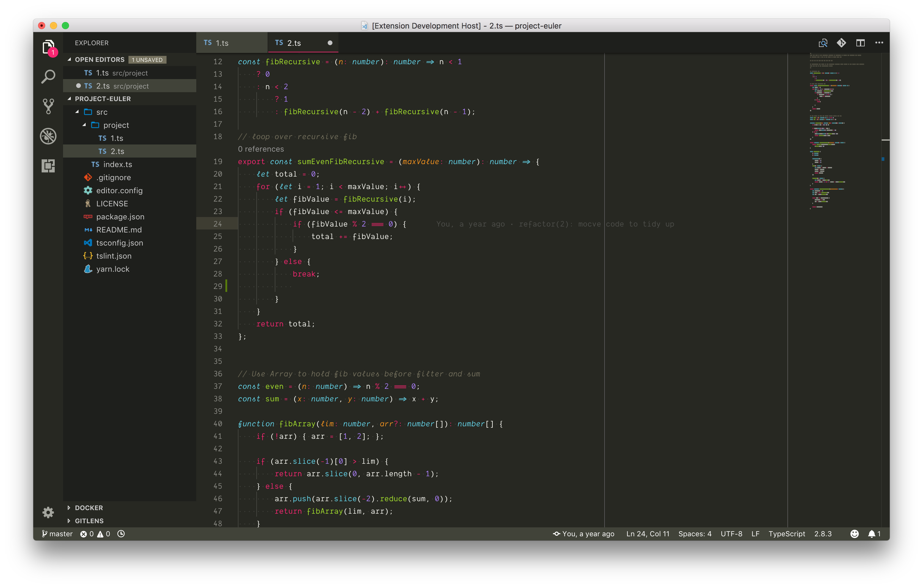Click the TypeScript language mode indicator
This screenshot has width=923, height=588.
tap(786, 534)
